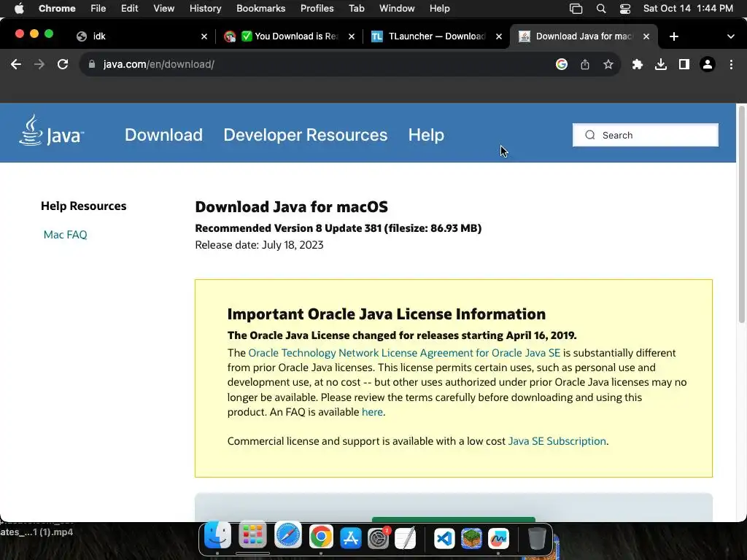
Task: Open System Settings from the Dock
Action: pos(379,539)
